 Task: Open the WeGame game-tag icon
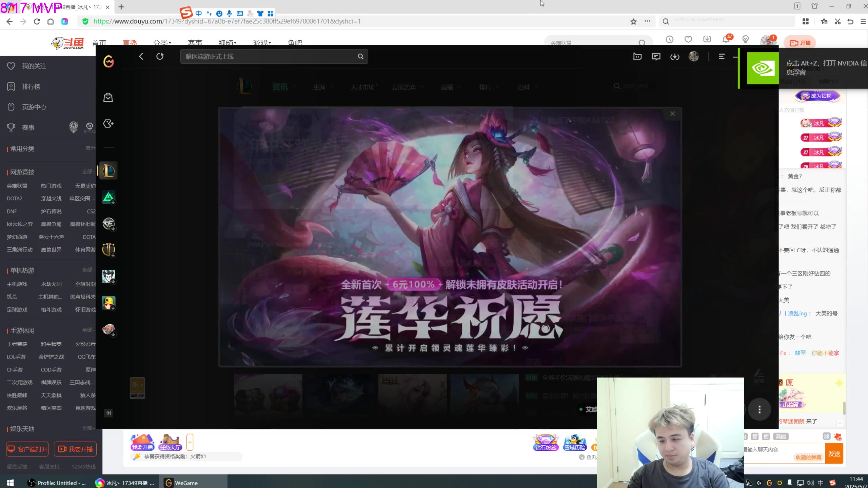coord(108,124)
